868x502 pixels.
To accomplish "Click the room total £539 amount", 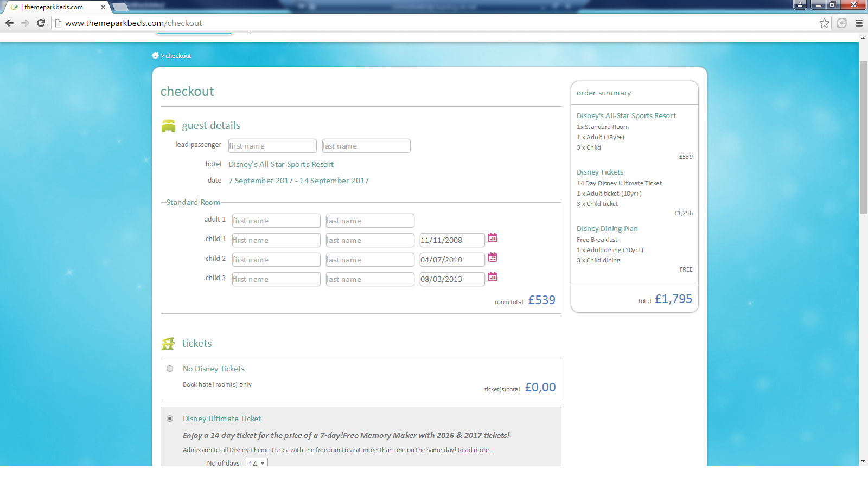I will coord(541,300).
